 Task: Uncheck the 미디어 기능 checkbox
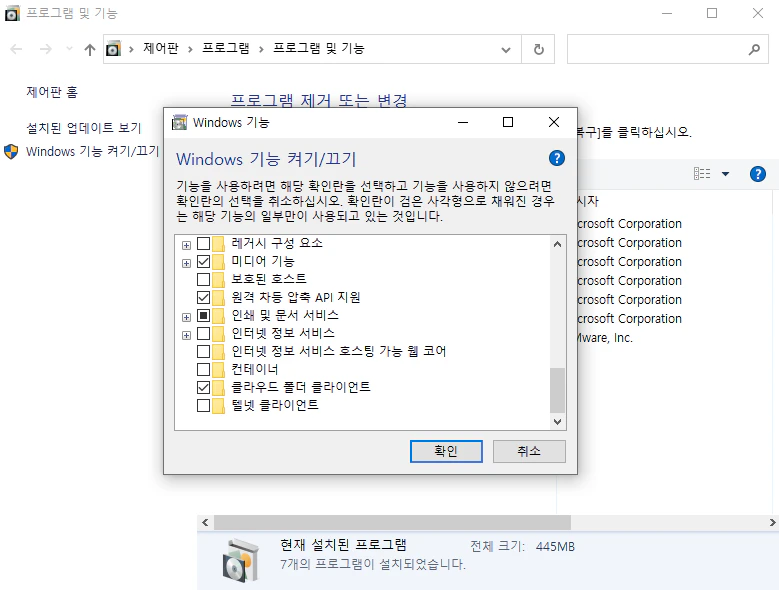203,261
